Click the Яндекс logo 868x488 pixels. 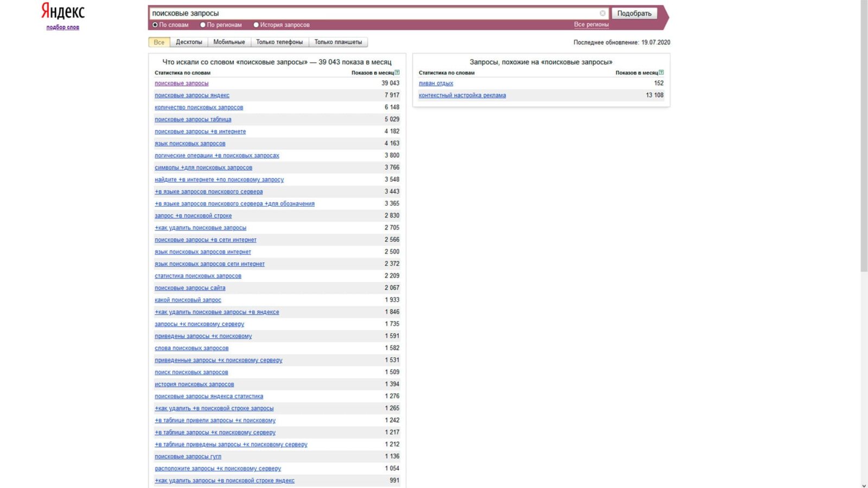[x=63, y=11]
